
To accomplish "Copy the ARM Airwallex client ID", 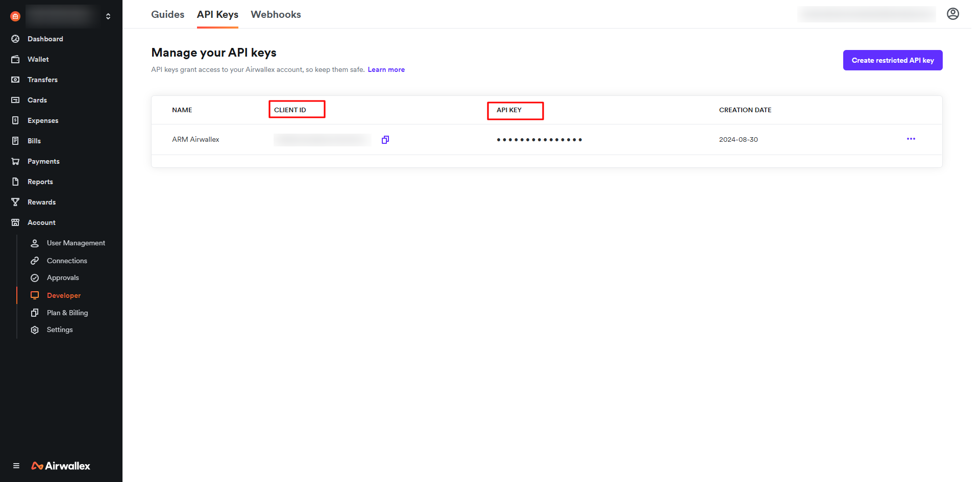I will pos(385,140).
